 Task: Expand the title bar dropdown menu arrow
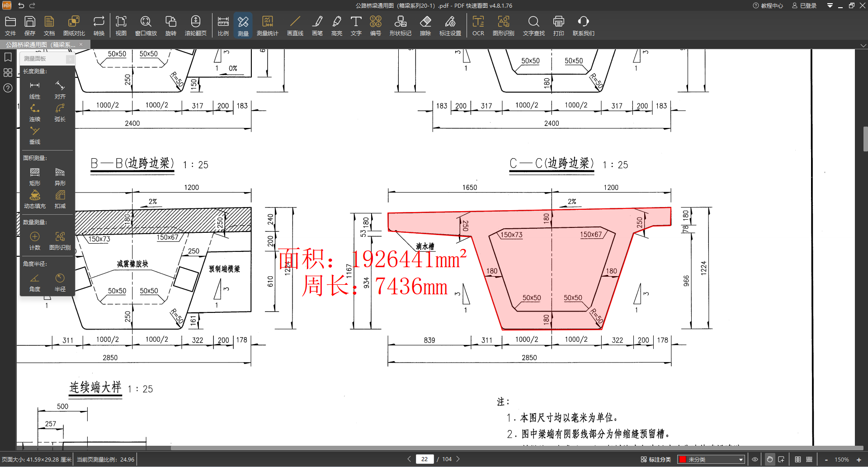[830, 5]
